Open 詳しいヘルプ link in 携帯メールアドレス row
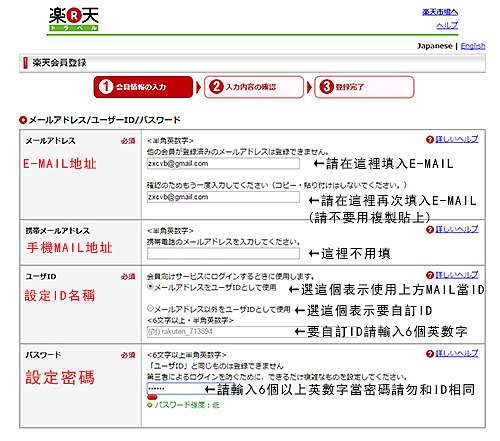 click(457, 229)
